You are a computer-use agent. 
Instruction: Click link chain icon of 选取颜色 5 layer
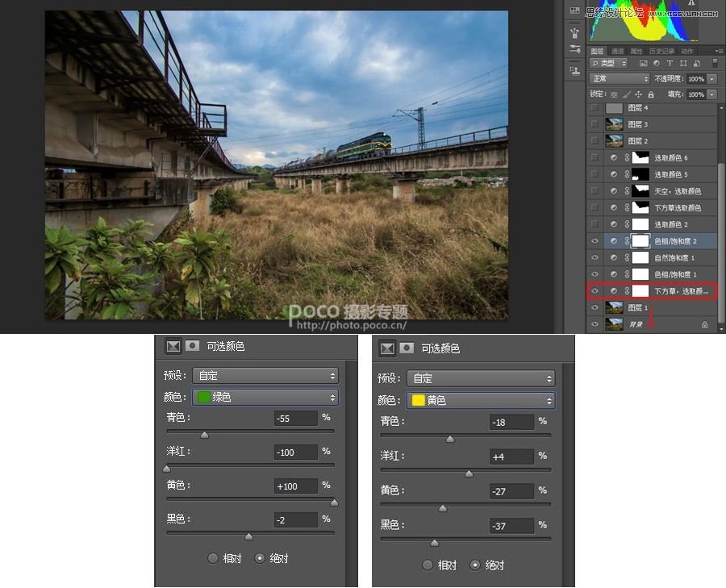coord(627,174)
